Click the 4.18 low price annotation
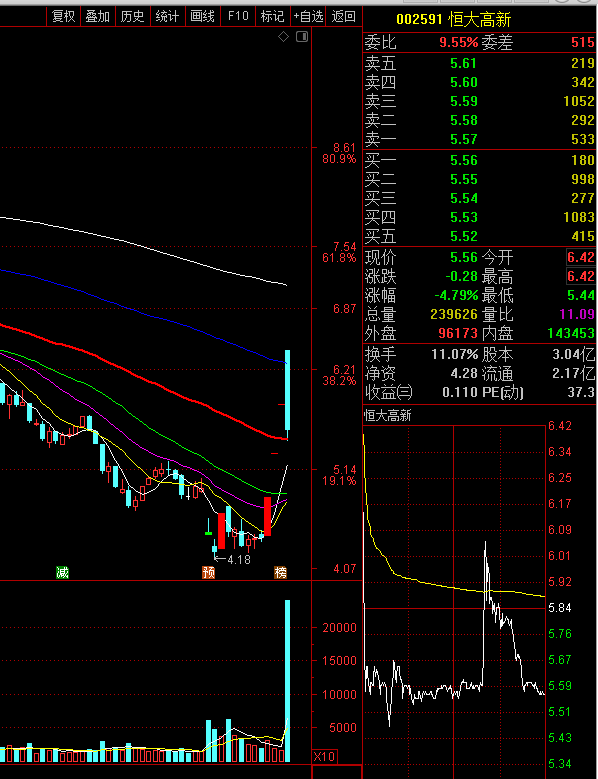This screenshot has height=779, width=598. (x=238, y=559)
